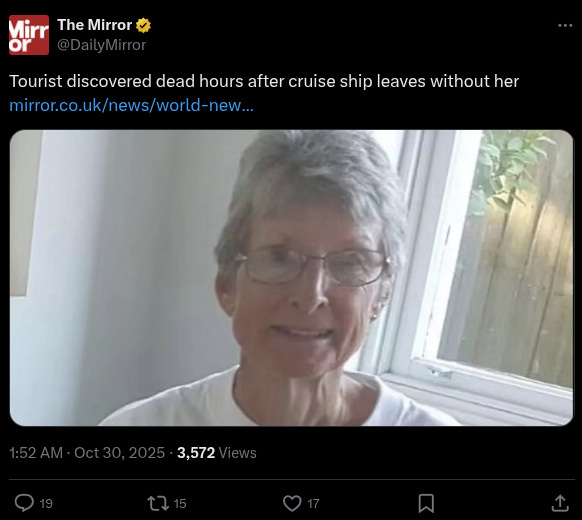Click the 1:52 AM post time
582x520 pixels.
[x=36, y=453]
